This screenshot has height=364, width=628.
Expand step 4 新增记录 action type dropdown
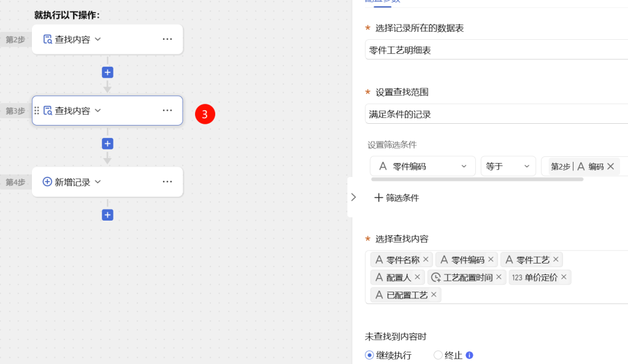98,181
